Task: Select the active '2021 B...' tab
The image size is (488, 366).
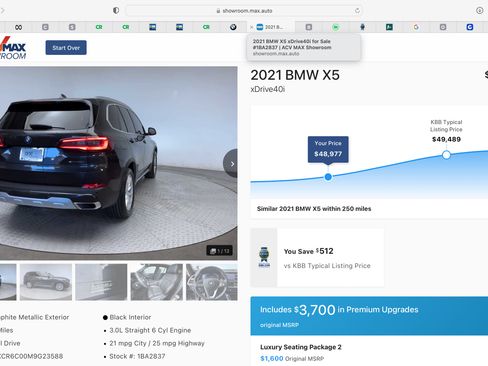Action: pos(271,27)
